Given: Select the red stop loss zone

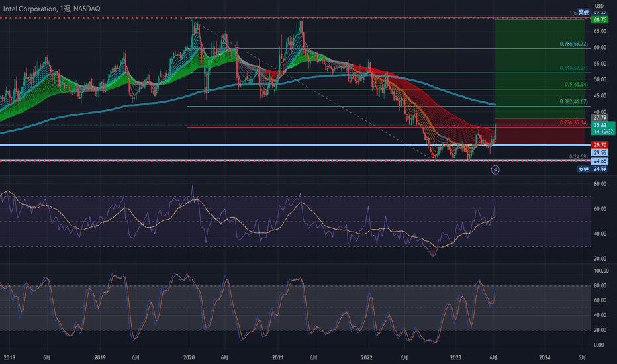Looking at the screenshot, I should 540,132.
